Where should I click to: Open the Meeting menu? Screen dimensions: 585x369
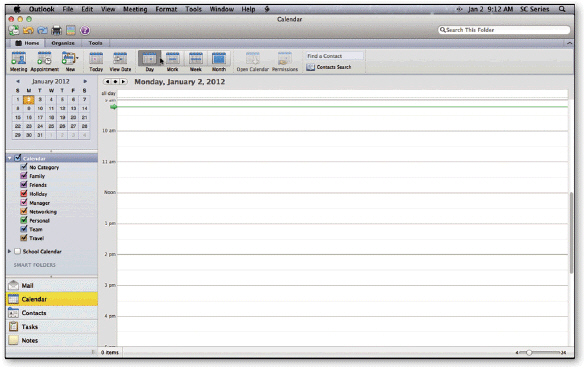[135, 9]
